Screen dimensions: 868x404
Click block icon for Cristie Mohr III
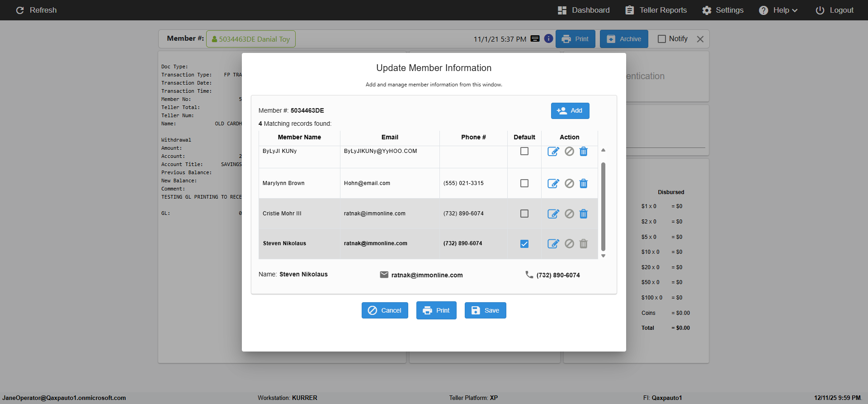point(570,214)
